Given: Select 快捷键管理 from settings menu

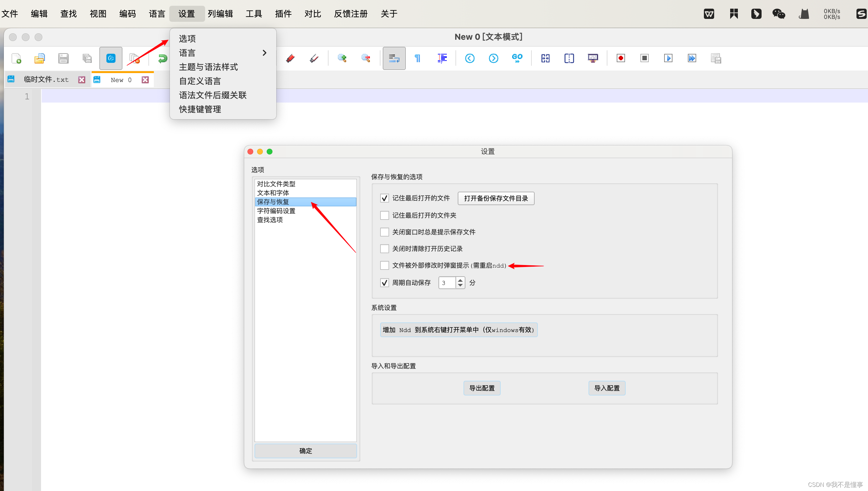Looking at the screenshot, I should click(200, 109).
